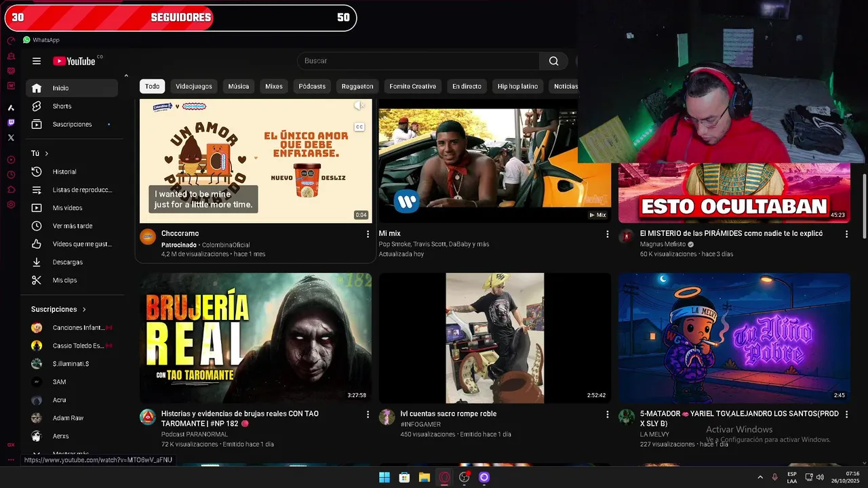The width and height of the screenshot is (868, 488).
Task: Expand the Tú section
Action: pyautogui.click(x=40, y=154)
